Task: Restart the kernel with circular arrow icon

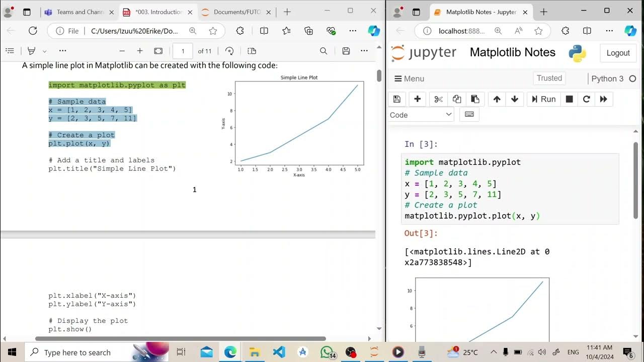Action: pyautogui.click(x=586, y=99)
